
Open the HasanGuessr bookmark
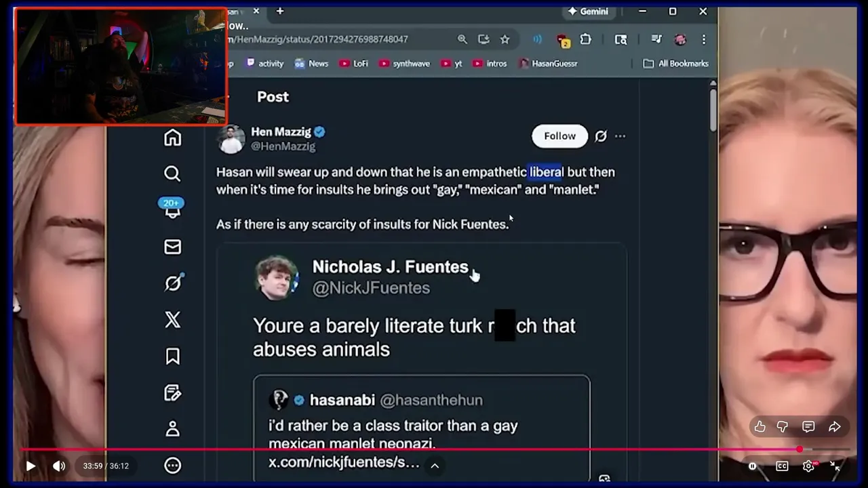(x=548, y=63)
